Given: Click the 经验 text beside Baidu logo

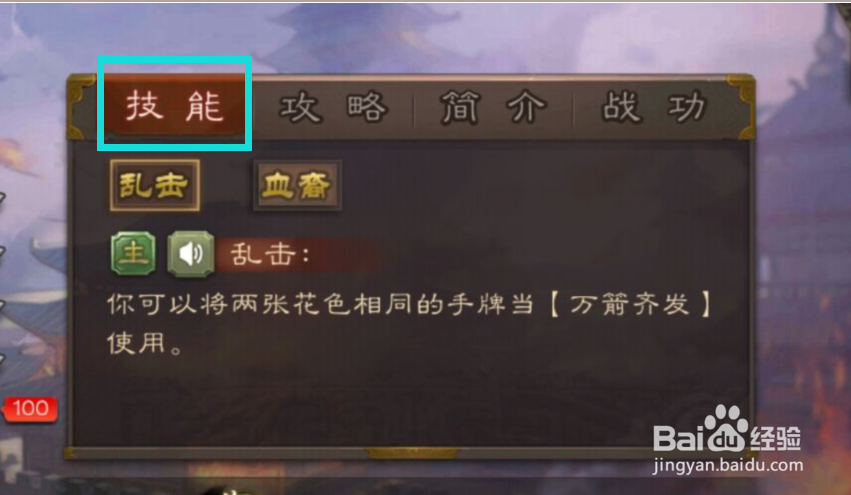Looking at the screenshot, I should pos(776,437).
